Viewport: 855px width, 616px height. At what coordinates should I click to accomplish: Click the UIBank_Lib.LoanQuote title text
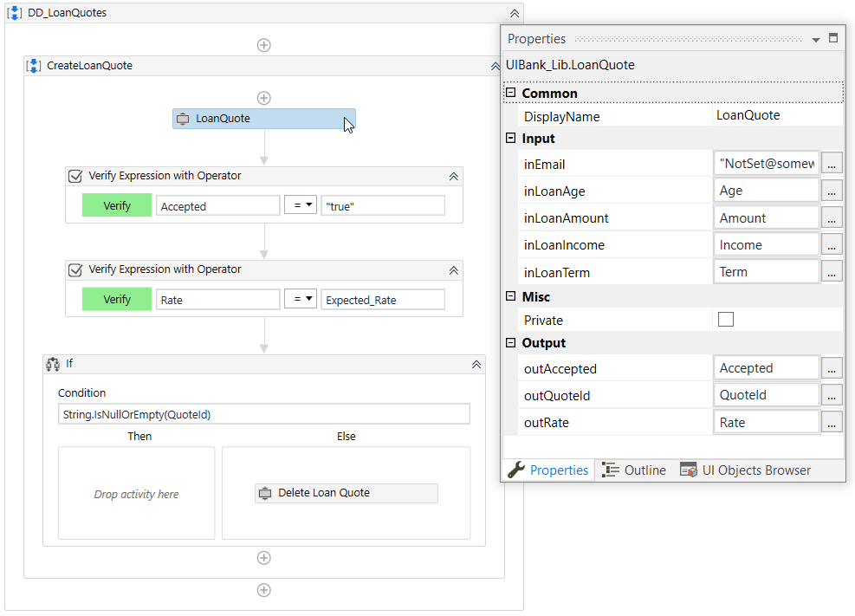click(570, 65)
